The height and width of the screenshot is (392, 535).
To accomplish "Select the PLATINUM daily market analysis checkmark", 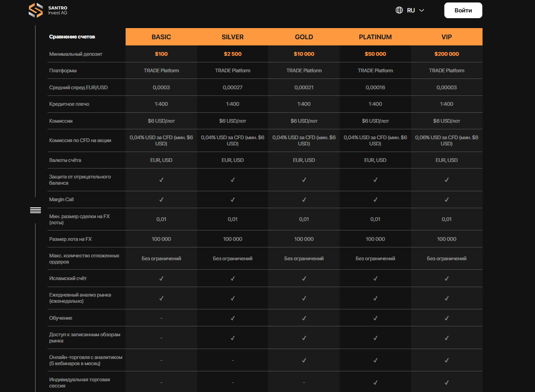I will [375, 298].
